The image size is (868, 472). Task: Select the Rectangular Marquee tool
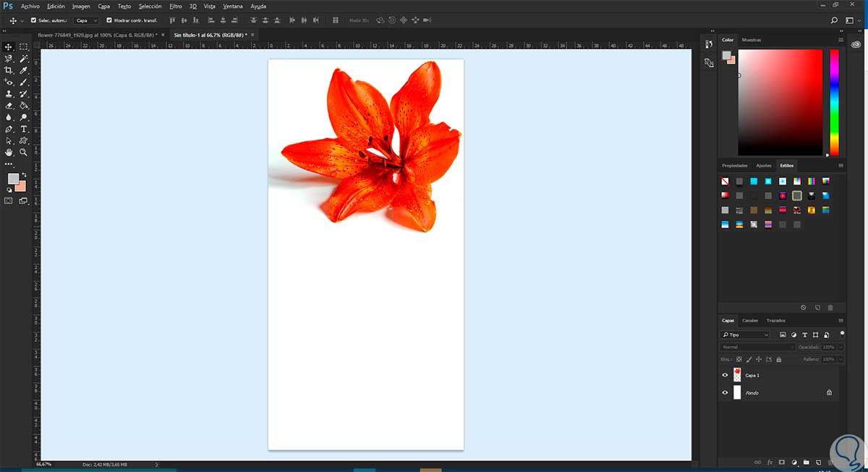click(x=24, y=46)
